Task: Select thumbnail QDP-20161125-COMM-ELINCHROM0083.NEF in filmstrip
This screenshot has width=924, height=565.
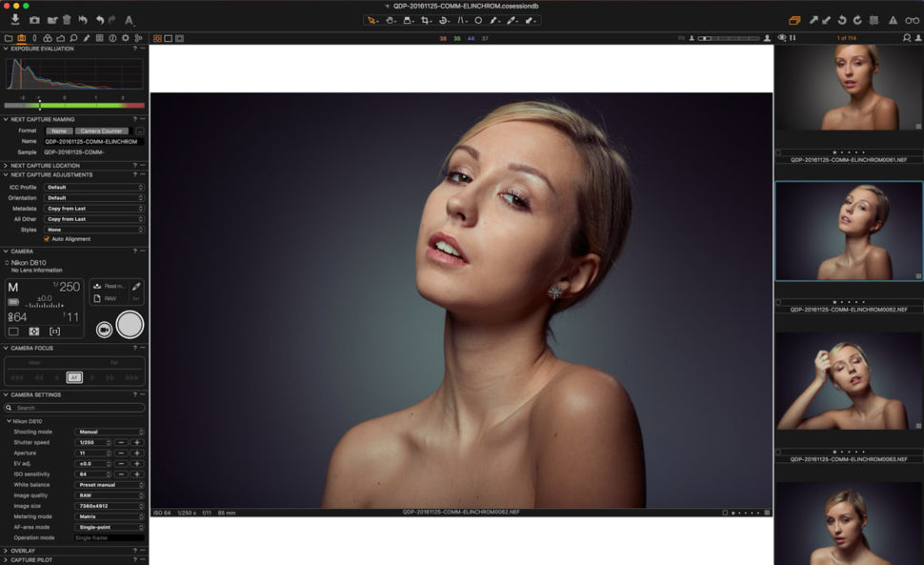Action: point(848,381)
